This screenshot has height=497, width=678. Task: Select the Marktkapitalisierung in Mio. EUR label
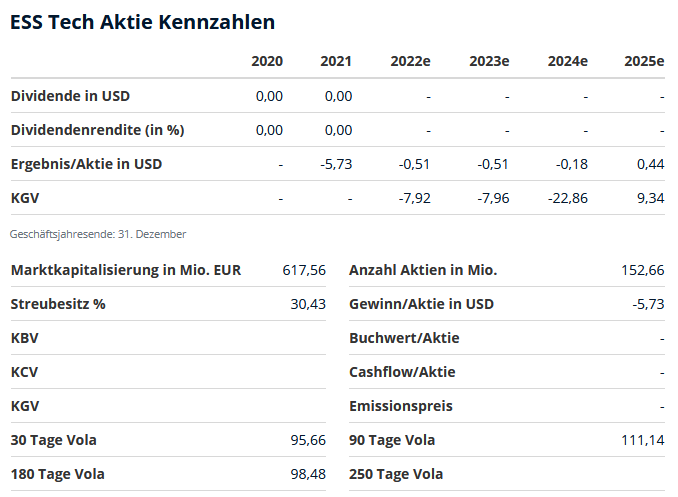tap(126, 270)
